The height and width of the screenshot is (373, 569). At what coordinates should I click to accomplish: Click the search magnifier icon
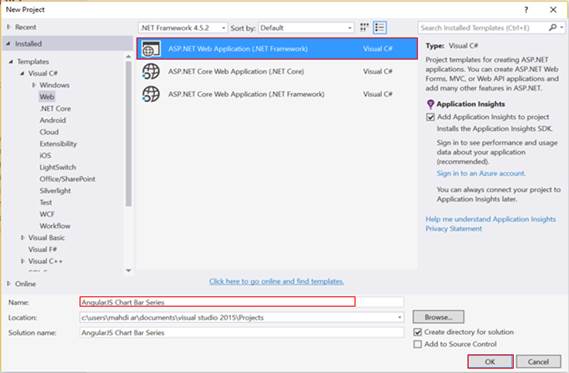click(x=552, y=27)
